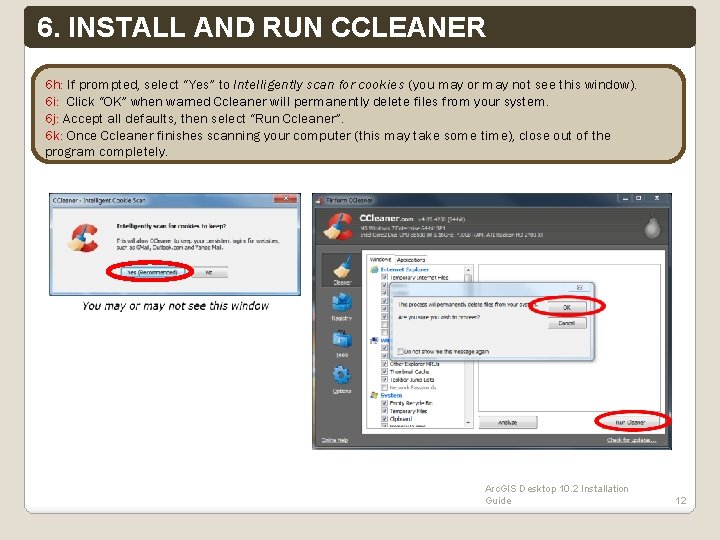Toggle Taskbar Jump Lists checkbox
This screenshot has height=540, width=720.
point(385,380)
